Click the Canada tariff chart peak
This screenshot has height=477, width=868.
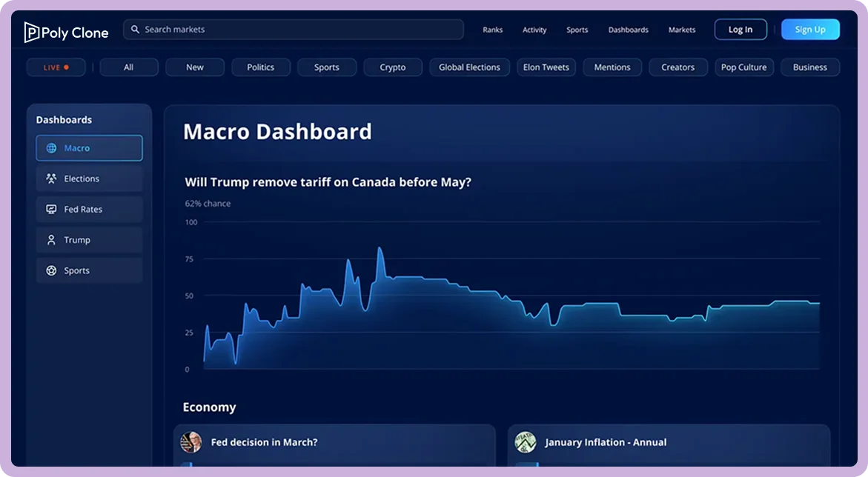[x=380, y=248]
